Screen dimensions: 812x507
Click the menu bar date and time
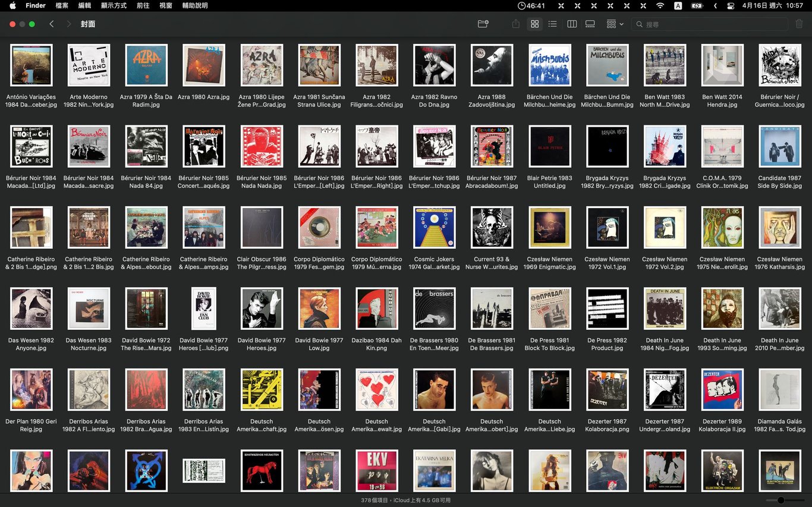point(773,5)
